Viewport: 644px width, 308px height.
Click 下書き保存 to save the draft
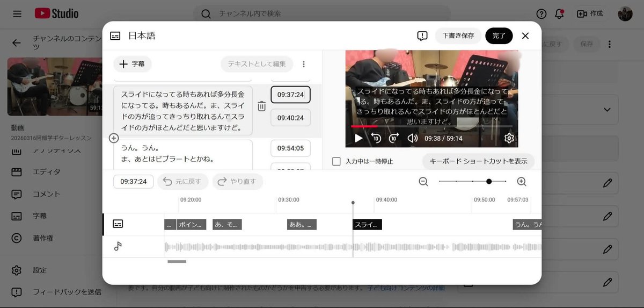[458, 36]
